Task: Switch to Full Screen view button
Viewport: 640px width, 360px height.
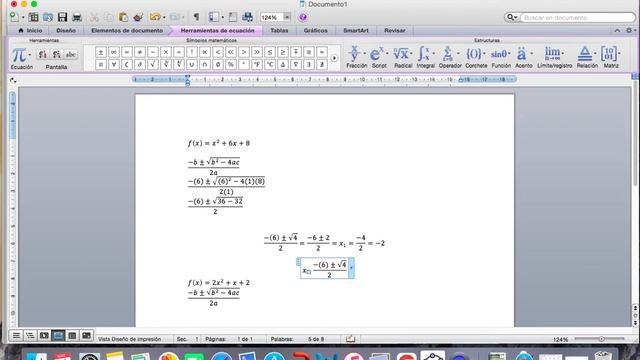Action: [86, 336]
